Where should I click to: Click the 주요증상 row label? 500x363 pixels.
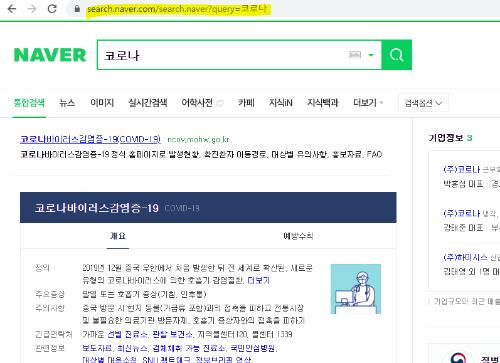50,294
